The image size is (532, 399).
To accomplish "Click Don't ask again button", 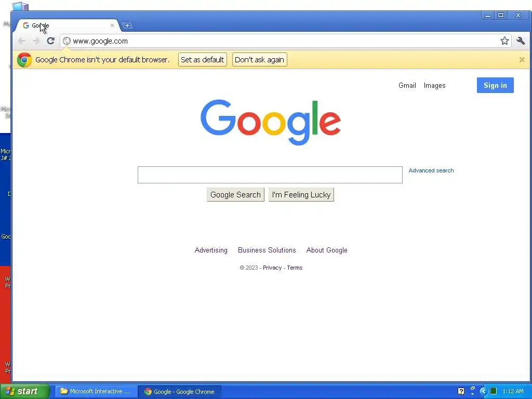I will [260, 60].
